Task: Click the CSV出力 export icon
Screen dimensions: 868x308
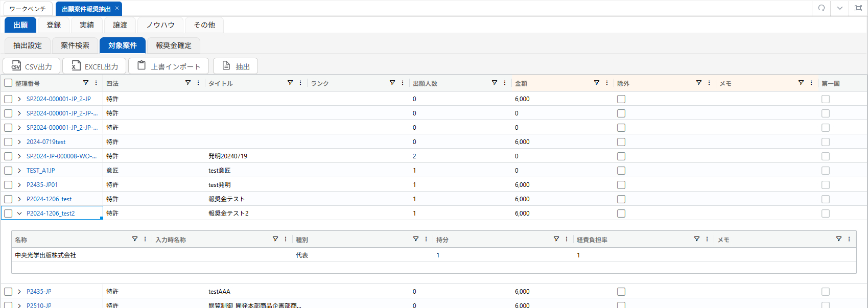Action: (x=16, y=66)
